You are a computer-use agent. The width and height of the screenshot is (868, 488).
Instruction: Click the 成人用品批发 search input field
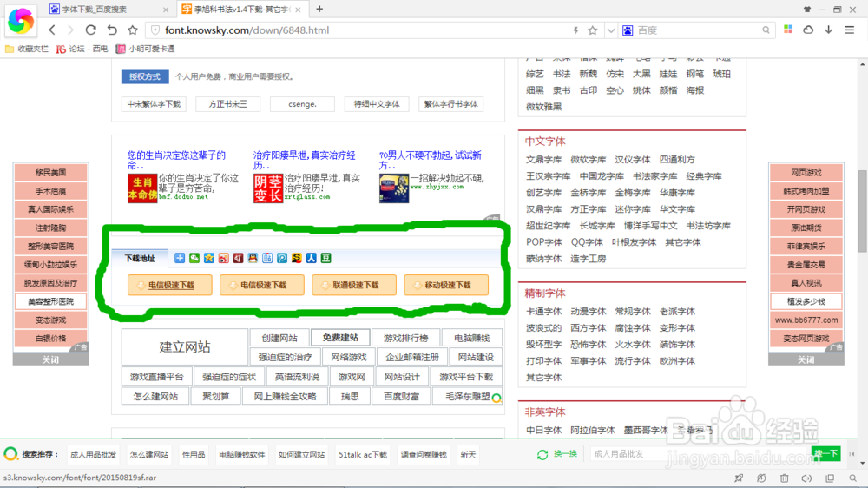point(700,454)
